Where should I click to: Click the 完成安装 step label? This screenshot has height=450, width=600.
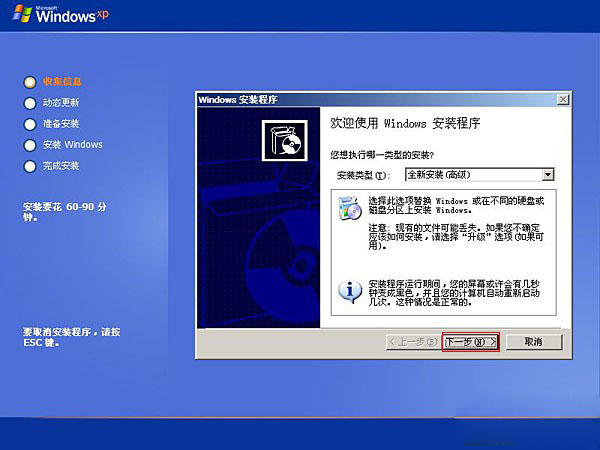61,166
